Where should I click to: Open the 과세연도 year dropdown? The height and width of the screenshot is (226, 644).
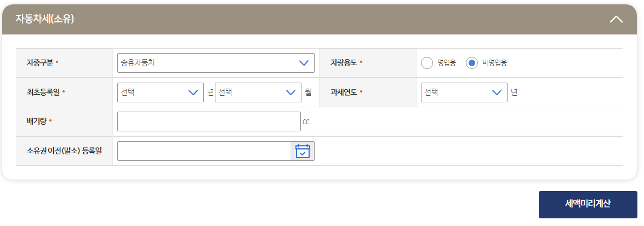point(464,92)
